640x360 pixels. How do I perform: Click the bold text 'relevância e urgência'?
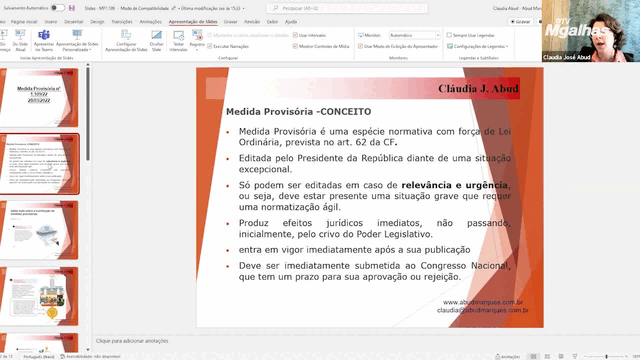point(455,185)
